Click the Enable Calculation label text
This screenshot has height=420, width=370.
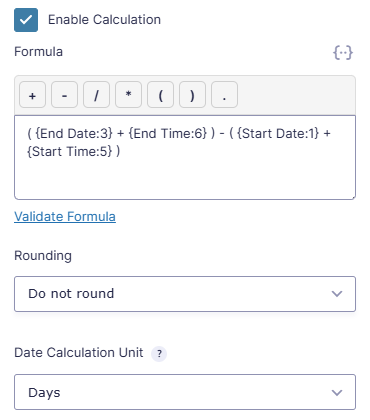pos(104,20)
